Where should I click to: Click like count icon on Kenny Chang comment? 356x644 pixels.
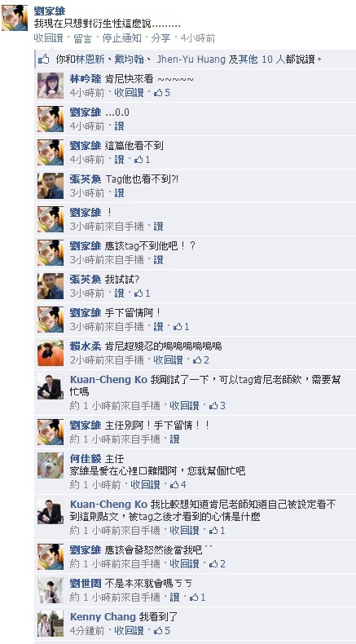click(x=158, y=630)
